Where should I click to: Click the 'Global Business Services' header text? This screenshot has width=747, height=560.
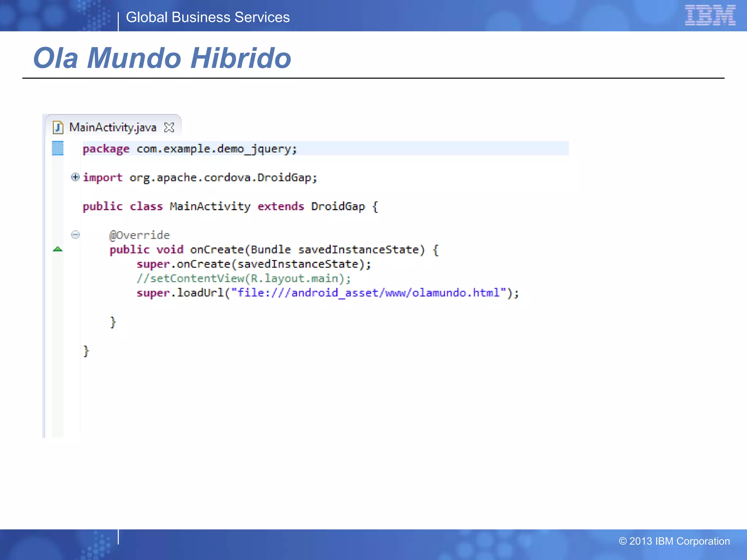tap(208, 17)
